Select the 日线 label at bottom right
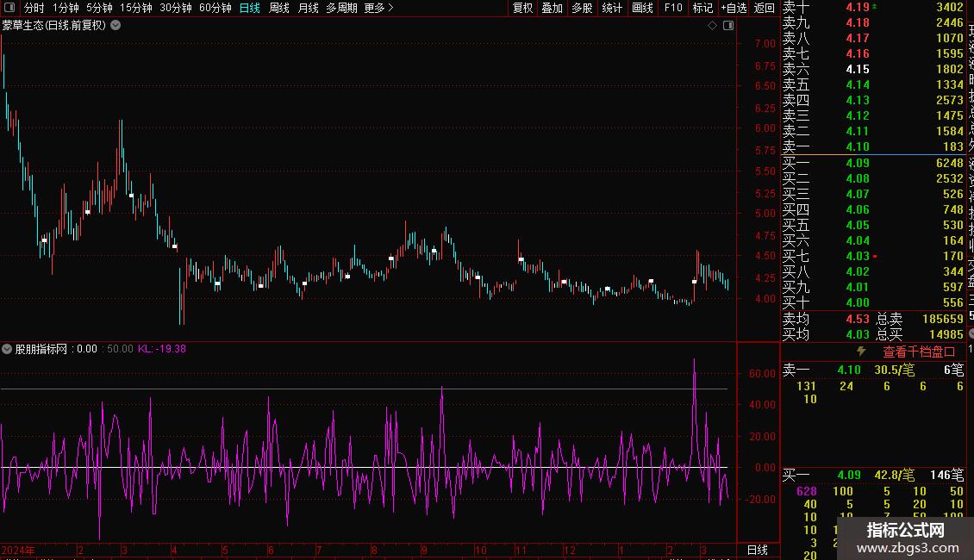This screenshot has width=974, height=560. (x=757, y=550)
